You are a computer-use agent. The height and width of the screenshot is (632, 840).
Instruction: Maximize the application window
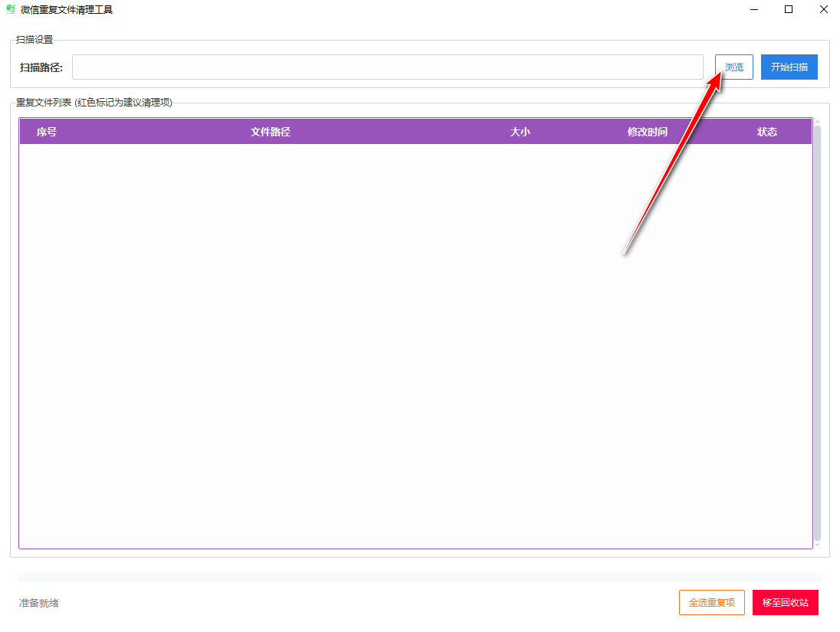(x=789, y=9)
